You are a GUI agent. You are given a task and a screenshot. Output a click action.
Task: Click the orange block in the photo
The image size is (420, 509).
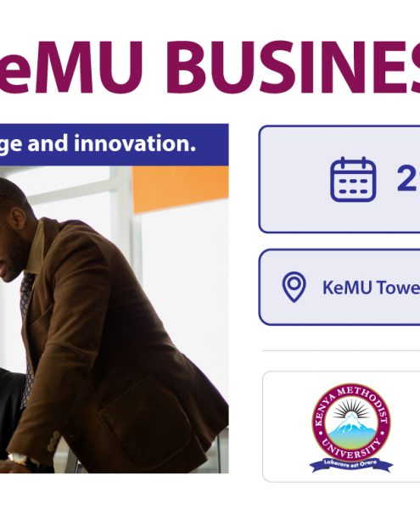(181, 188)
